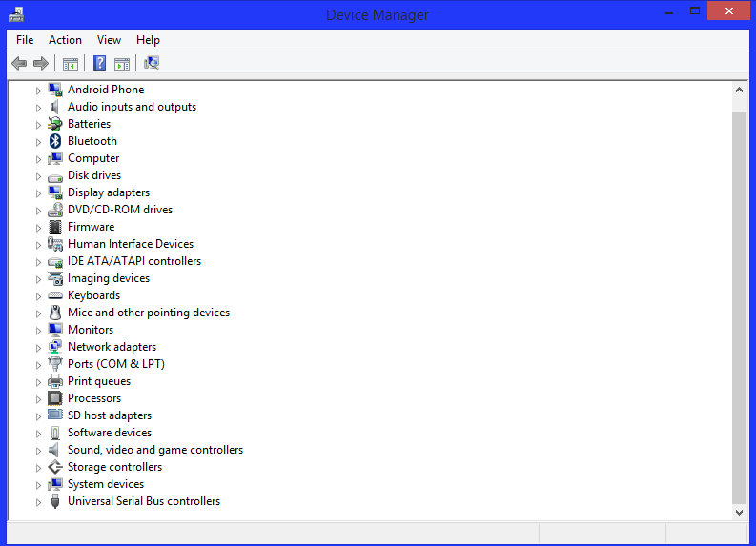Select the Storage controllers label

(x=114, y=467)
